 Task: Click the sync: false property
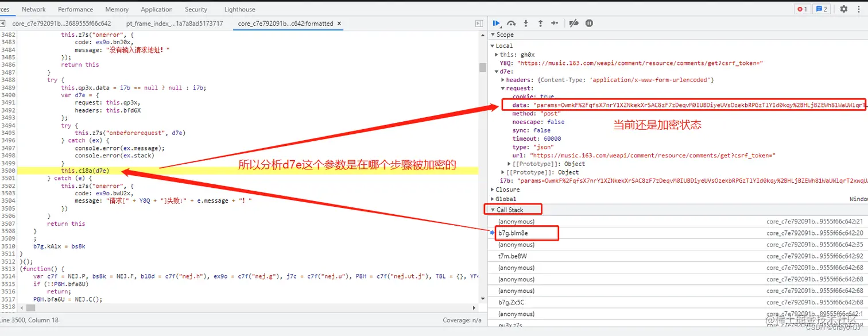tap(530, 130)
